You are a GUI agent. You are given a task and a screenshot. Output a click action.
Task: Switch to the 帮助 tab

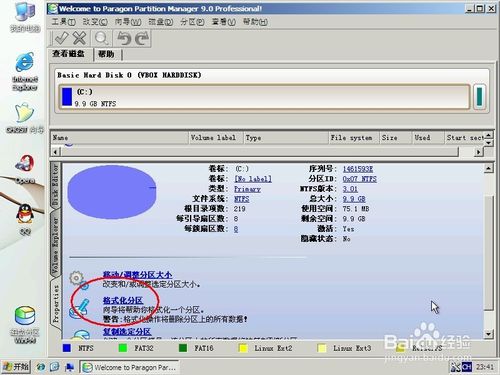tap(107, 54)
